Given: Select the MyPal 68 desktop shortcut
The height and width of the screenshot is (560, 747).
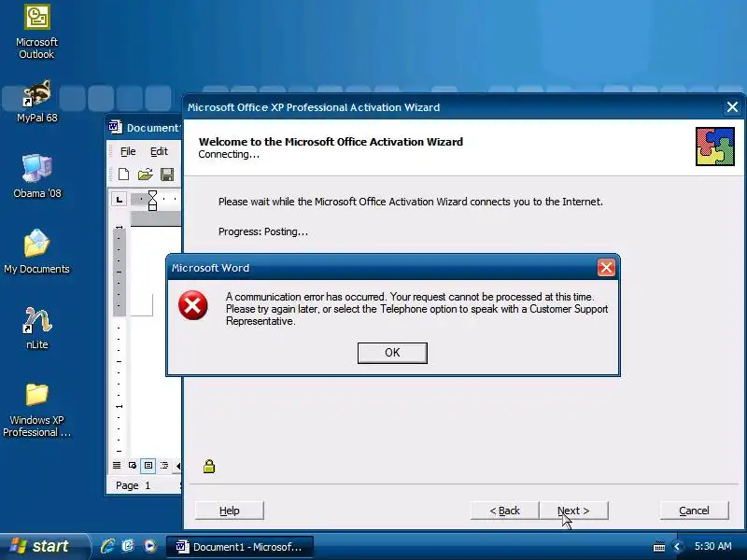Looking at the screenshot, I should (36, 102).
